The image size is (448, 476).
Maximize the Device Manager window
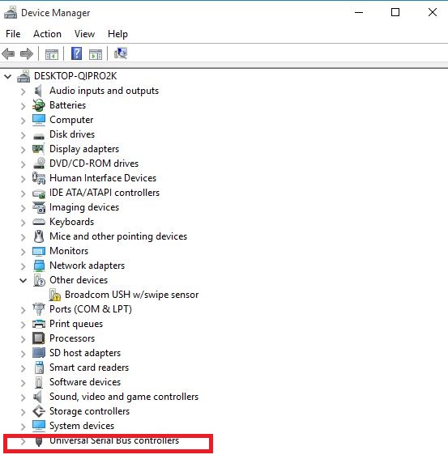395,12
